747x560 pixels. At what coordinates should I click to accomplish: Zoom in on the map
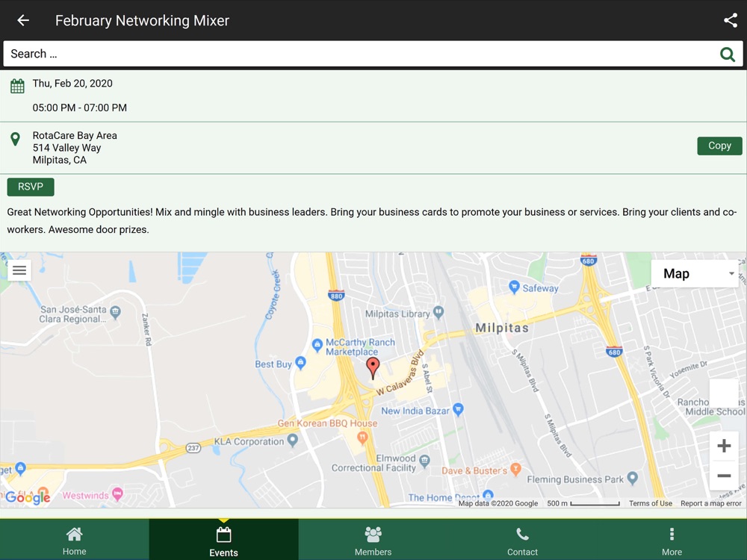724,446
